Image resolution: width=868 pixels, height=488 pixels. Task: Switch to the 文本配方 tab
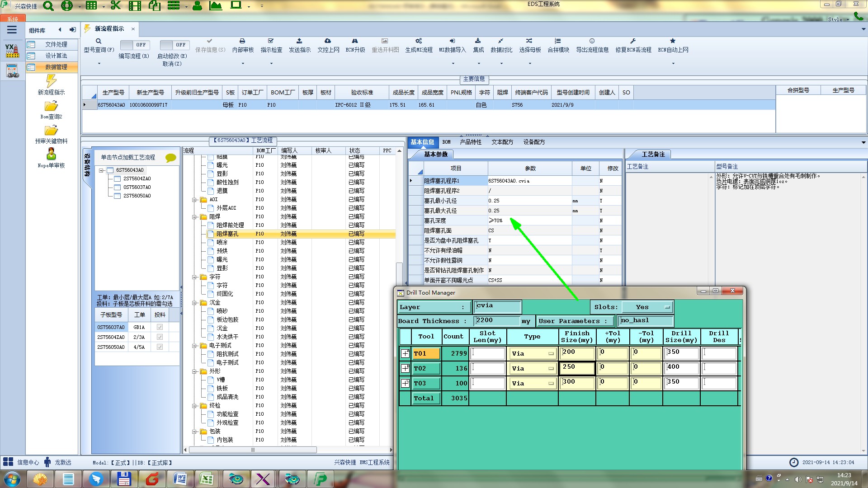tap(502, 142)
